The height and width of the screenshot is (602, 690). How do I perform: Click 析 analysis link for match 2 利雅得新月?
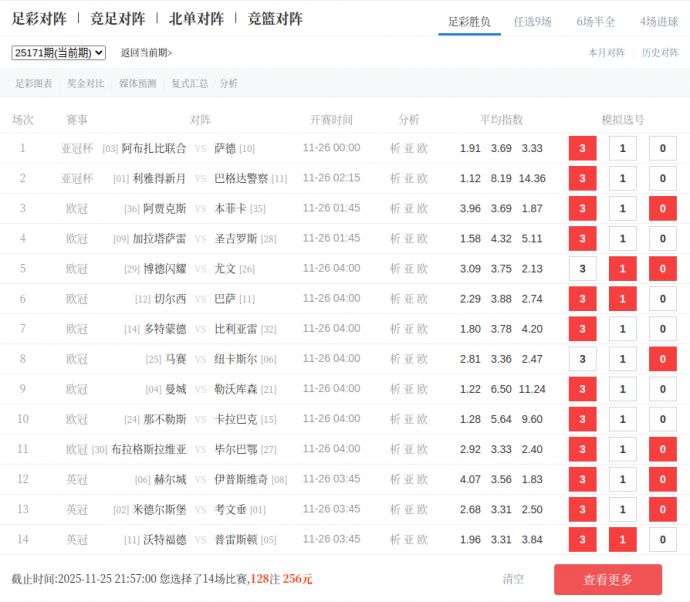click(x=395, y=178)
